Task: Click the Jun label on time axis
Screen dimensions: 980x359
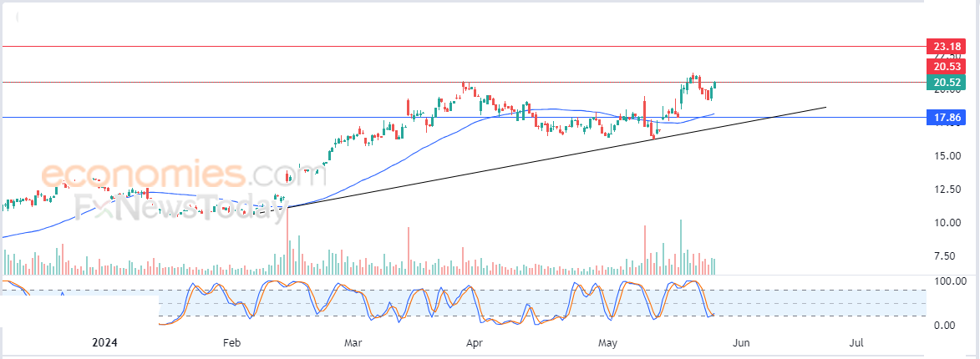Action: (x=740, y=343)
